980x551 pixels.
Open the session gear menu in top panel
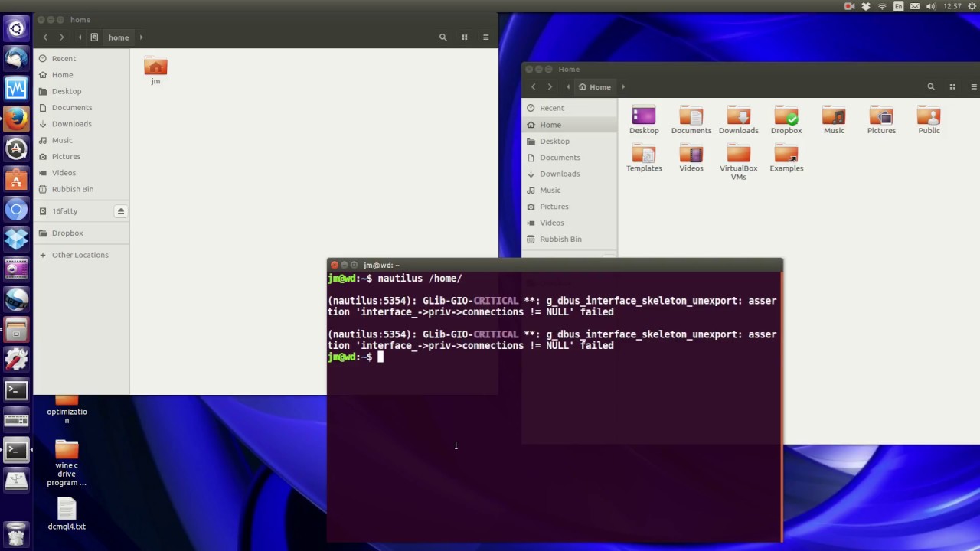click(x=972, y=6)
